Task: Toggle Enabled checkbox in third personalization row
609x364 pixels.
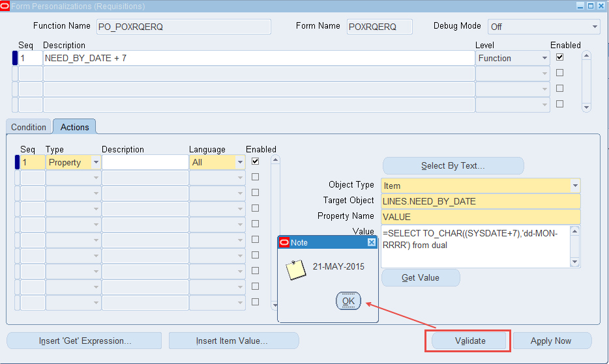Action: click(559, 89)
